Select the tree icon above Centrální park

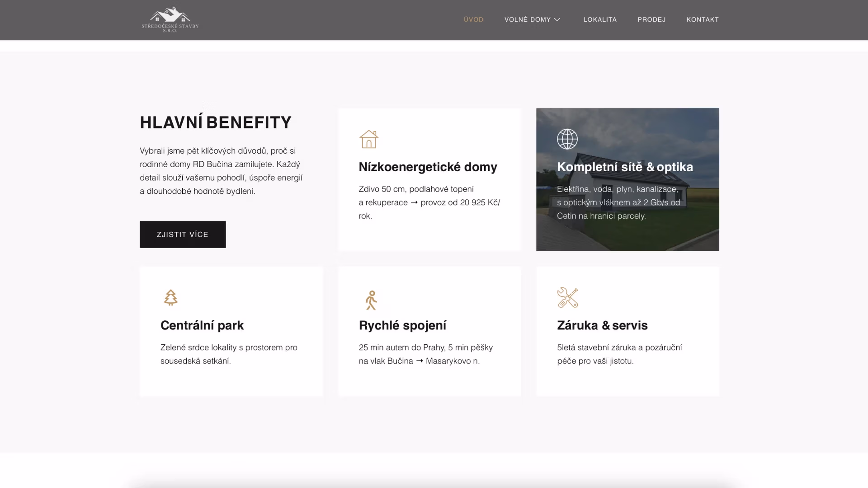[170, 297]
